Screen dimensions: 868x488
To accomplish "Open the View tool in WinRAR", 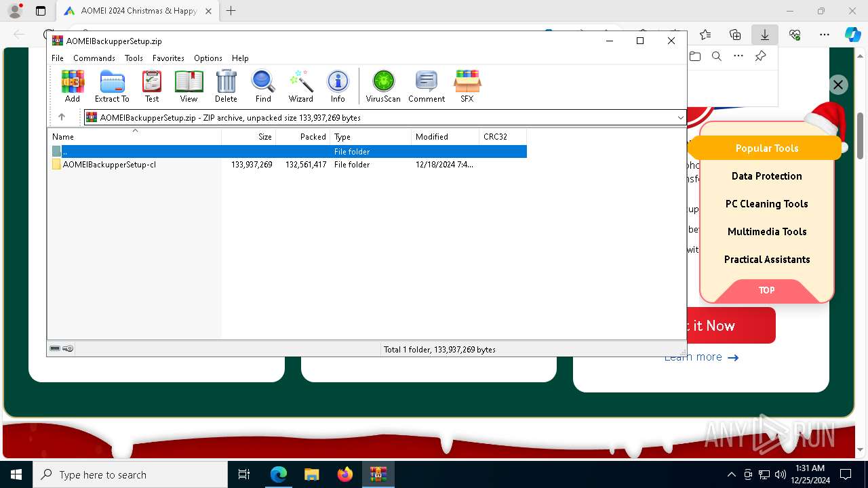I will click(x=189, y=86).
